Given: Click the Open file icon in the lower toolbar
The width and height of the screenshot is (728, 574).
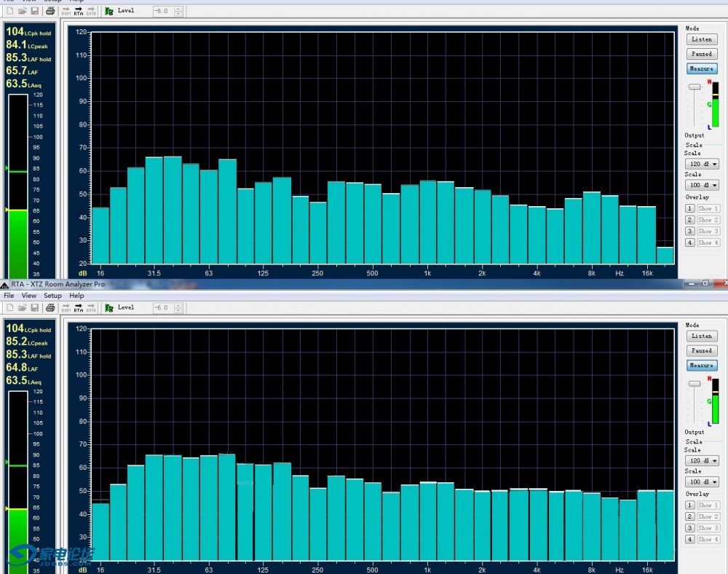Looking at the screenshot, I should 22,308.
